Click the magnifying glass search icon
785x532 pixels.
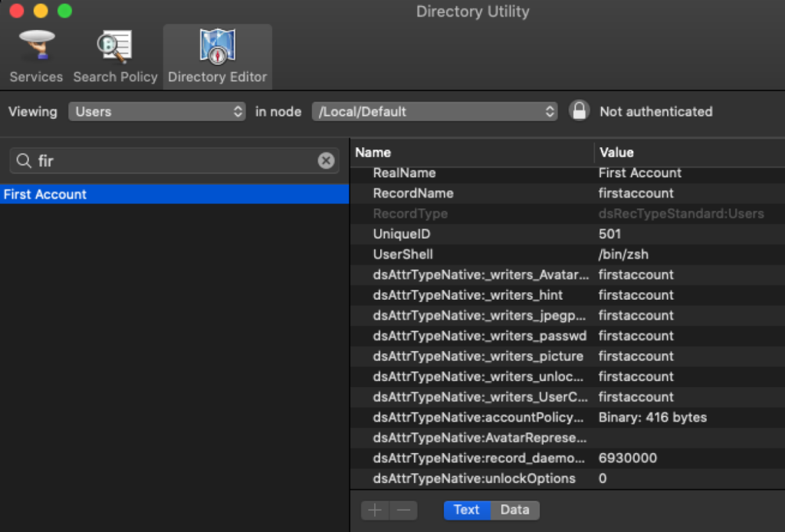tap(23, 160)
